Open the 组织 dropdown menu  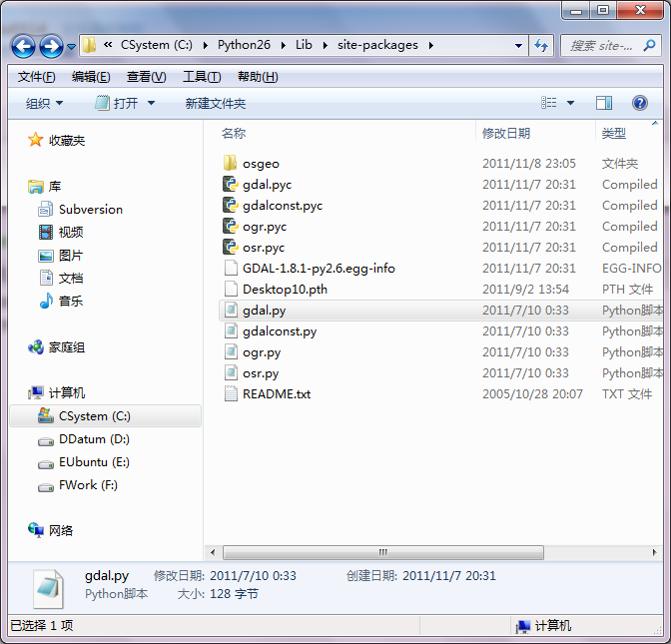(44, 103)
